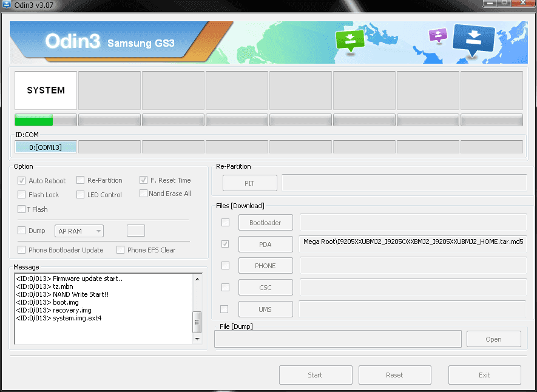Screen dimensions: 537x392
Task: Click the SYSTEM status box
Action: (46, 90)
